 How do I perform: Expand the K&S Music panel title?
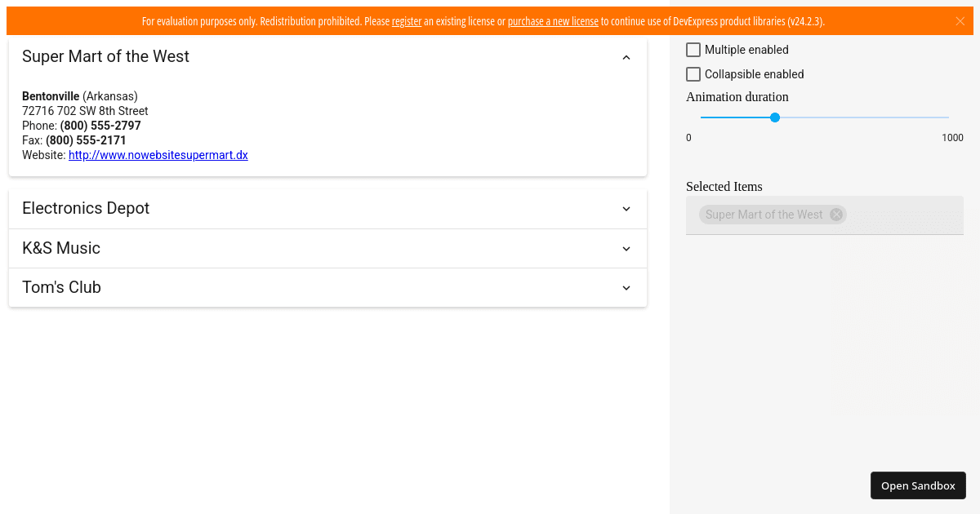pos(61,248)
